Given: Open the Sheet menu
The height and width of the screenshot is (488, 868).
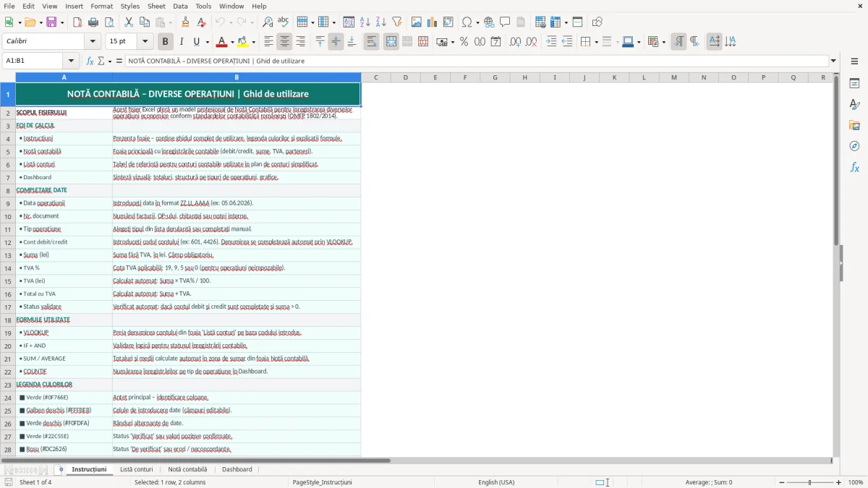Looking at the screenshot, I should point(156,6).
